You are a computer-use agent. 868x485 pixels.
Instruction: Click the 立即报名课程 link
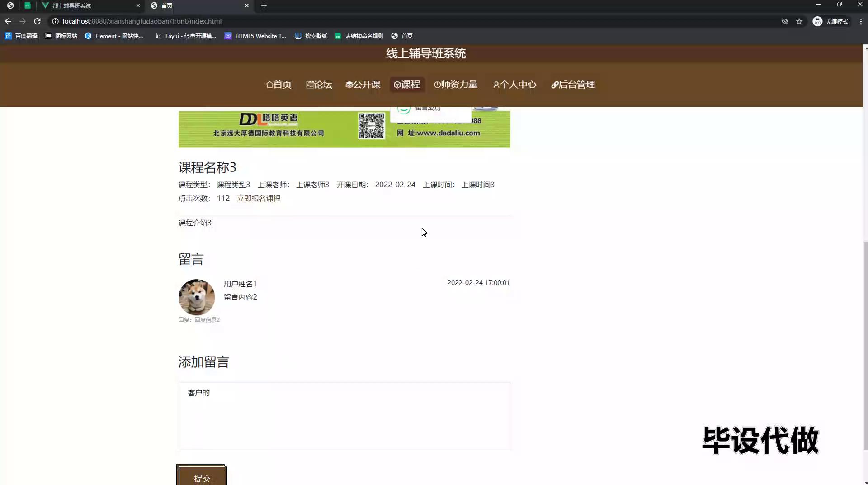click(259, 198)
